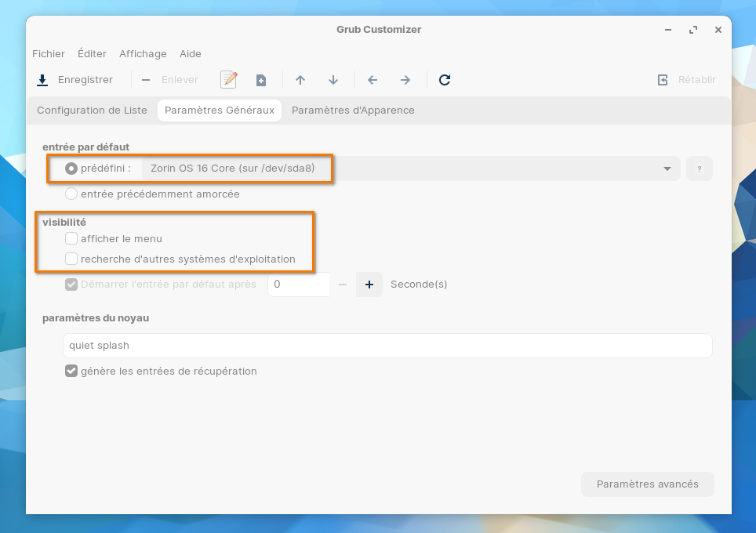The width and height of the screenshot is (756, 533).
Task: Select 'entrée précédemment amorcée' radio option
Action: (x=71, y=194)
